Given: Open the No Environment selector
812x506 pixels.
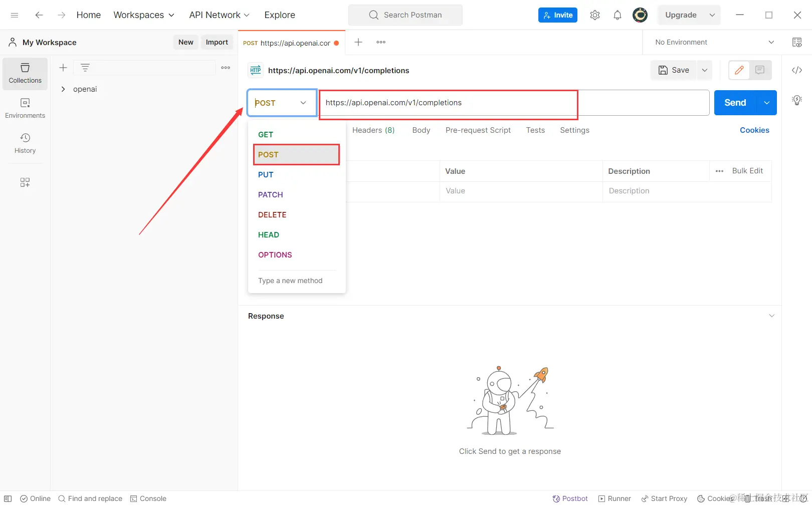Looking at the screenshot, I should tap(714, 42).
